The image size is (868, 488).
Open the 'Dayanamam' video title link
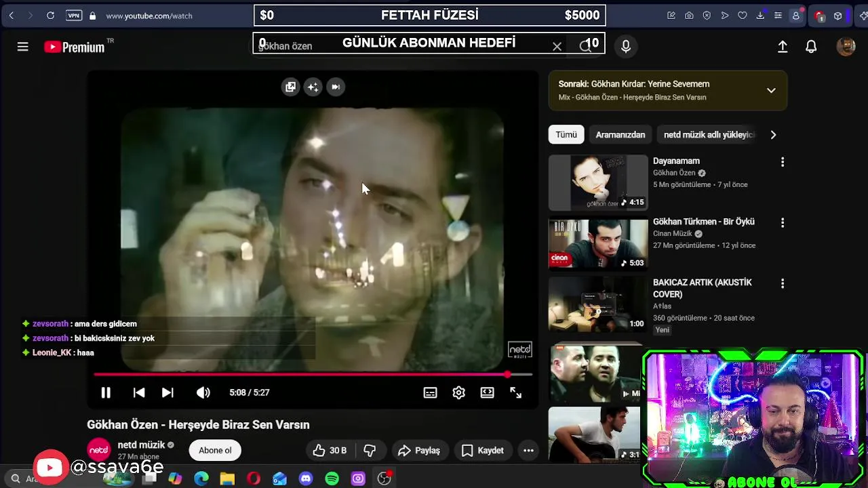pyautogui.click(x=676, y=161)
